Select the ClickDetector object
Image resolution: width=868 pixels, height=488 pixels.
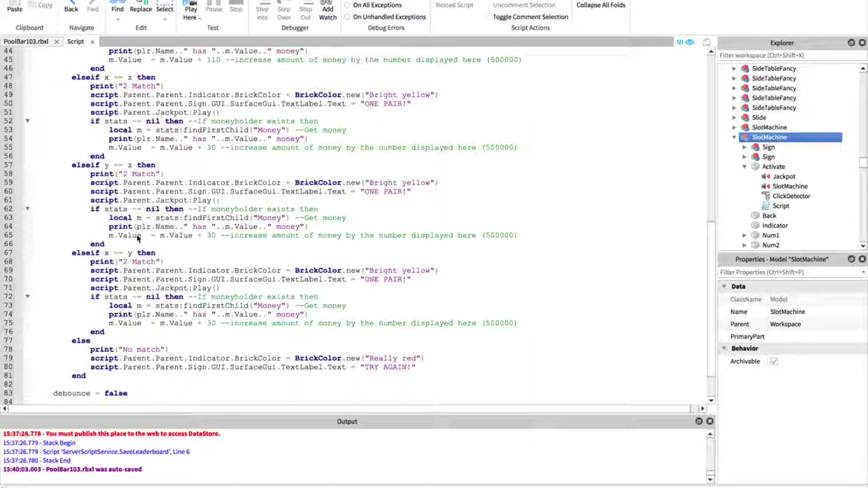[x=791, y=196]
